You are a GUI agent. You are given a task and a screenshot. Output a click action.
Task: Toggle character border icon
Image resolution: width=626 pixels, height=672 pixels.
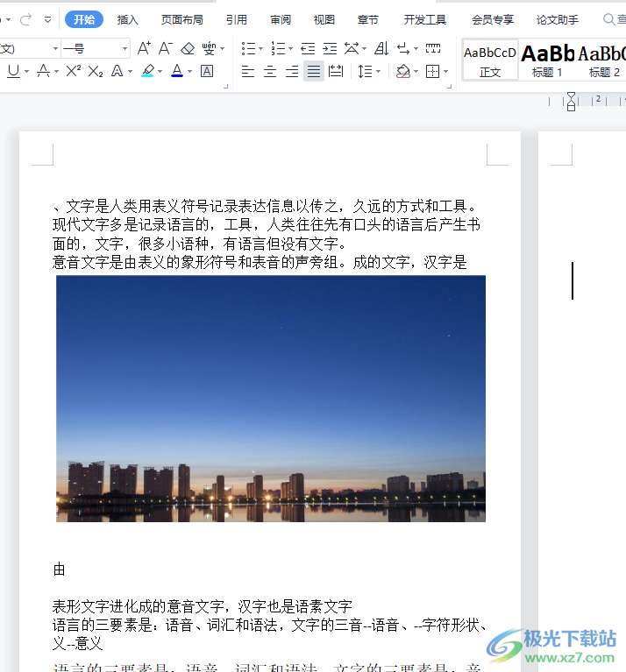(x=207, y=71)
